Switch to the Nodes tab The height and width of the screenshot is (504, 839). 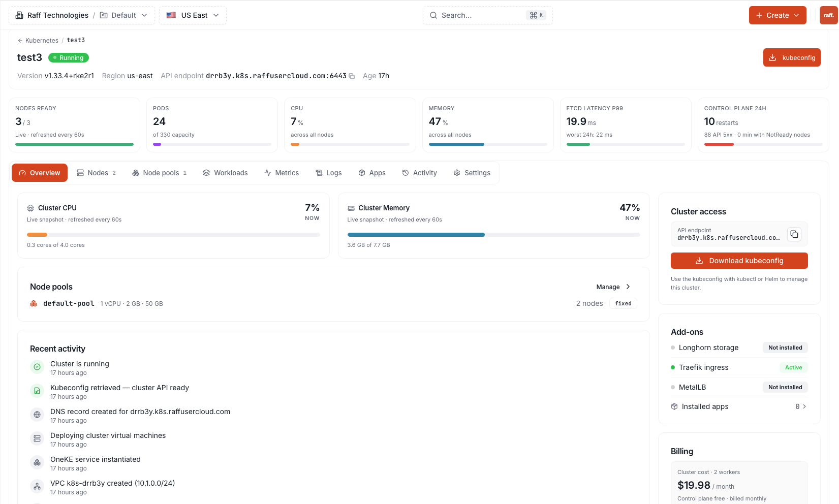[96, 173]
